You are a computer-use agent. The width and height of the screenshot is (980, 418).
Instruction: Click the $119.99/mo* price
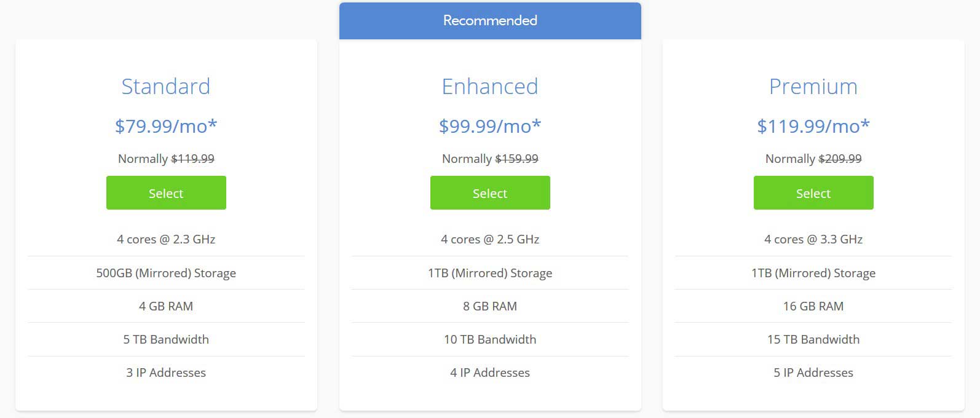[813, 126]
